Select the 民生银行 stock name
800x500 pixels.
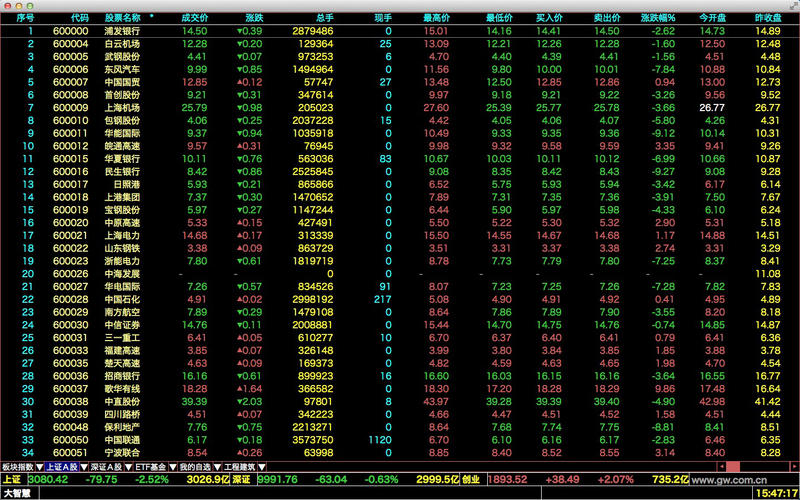(122, 171)
